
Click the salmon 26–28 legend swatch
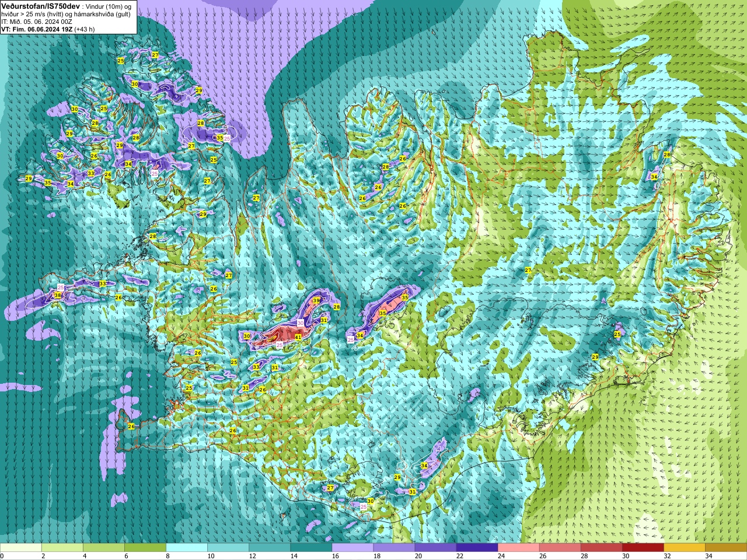(x=560, y=548)
